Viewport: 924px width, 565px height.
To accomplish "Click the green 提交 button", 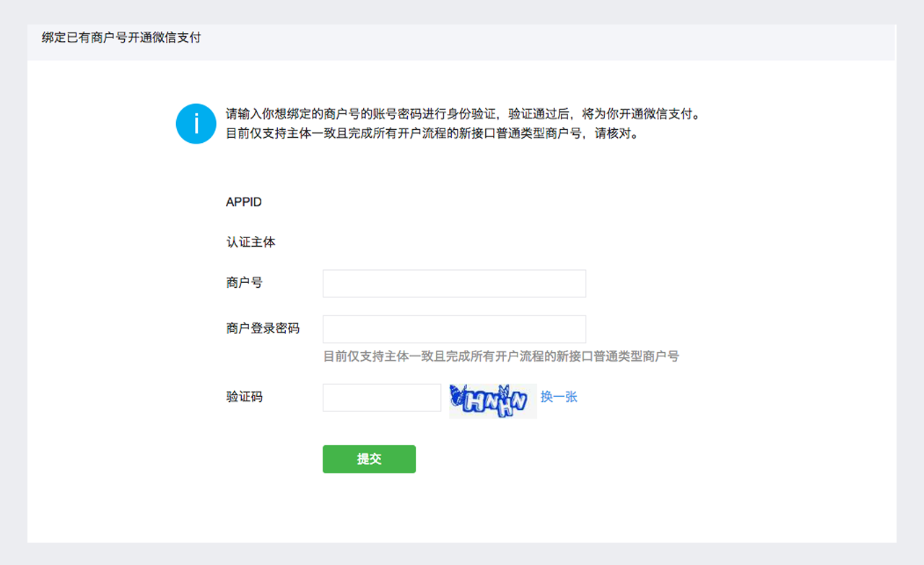I will 369,459.
